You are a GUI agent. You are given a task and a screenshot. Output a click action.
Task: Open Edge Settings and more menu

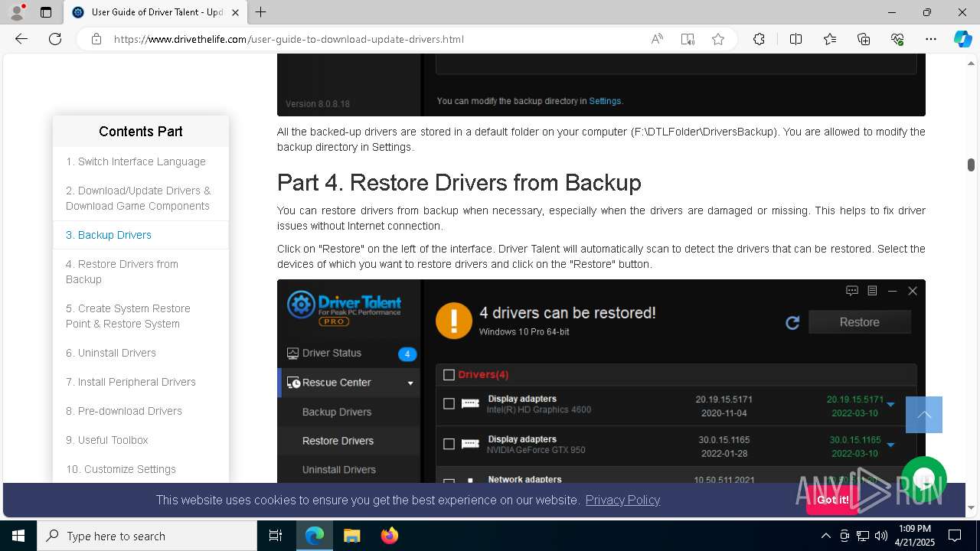tap(931, 39)
